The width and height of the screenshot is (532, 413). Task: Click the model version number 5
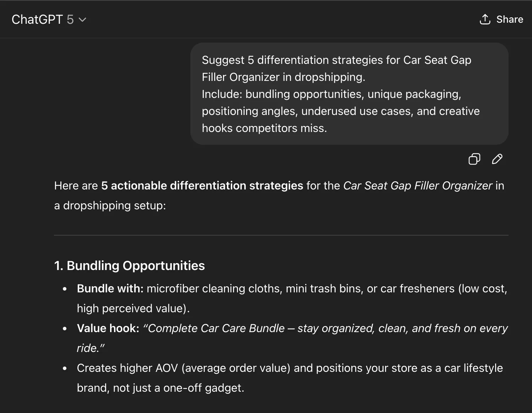70,20
